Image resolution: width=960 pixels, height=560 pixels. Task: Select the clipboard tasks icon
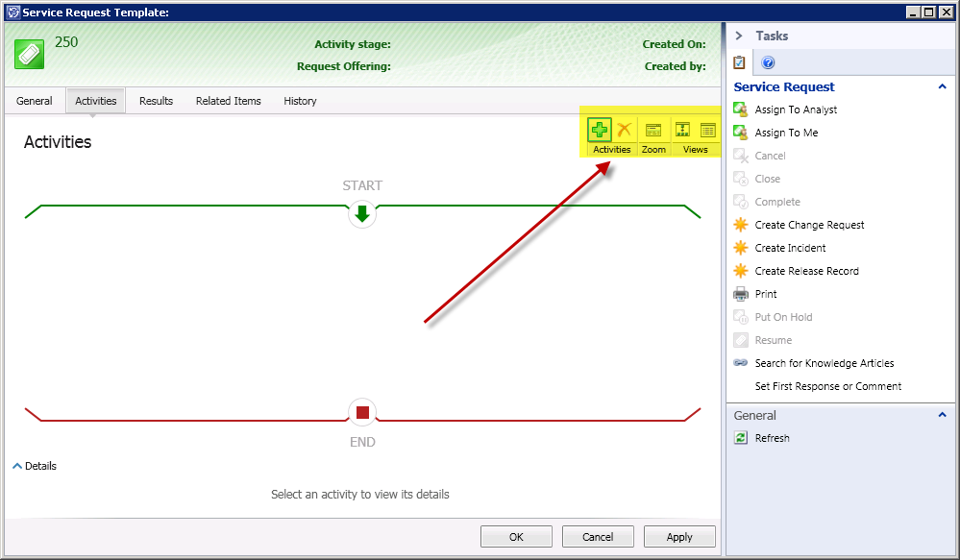click(x=739, y=63)
